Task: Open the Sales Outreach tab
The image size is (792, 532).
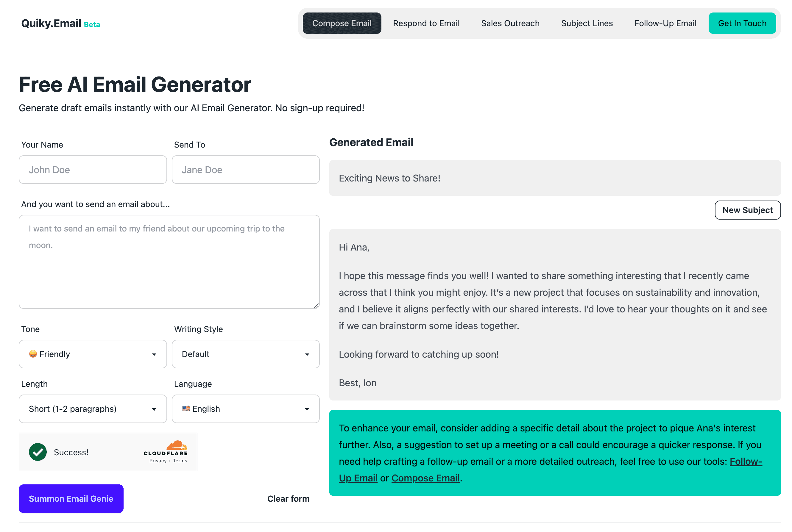Action: click(510, 24)
